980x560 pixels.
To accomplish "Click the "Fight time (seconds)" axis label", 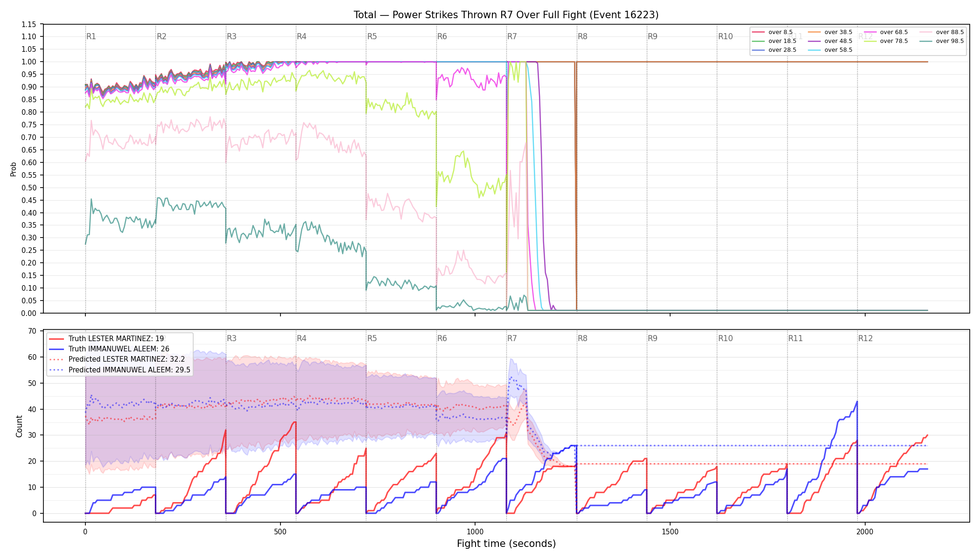I will coord(506,544).
